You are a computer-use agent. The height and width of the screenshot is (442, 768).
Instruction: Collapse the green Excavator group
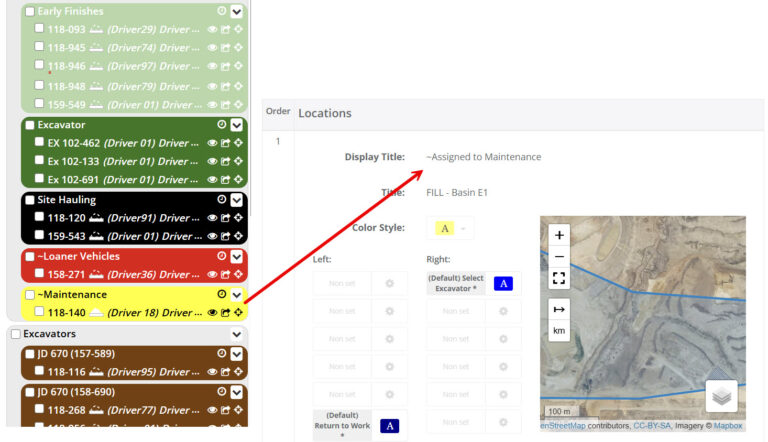(x=237, y=125)
